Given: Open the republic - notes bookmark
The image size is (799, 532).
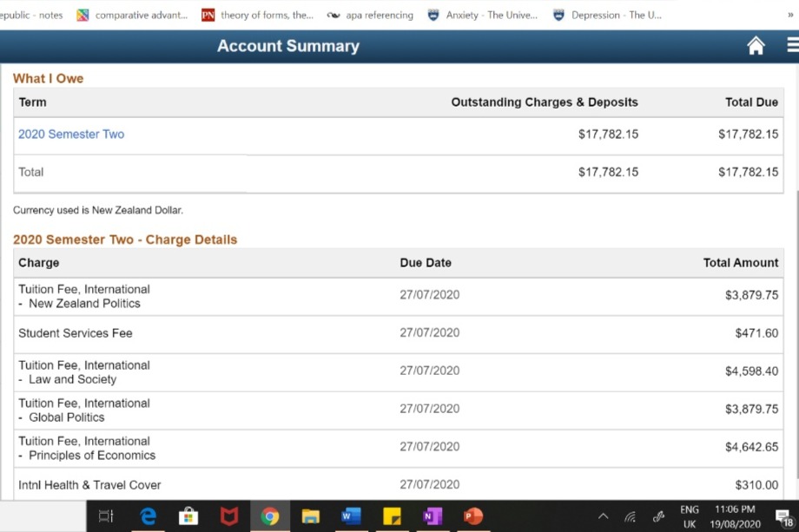Looking at the screenshot, I should coord(31,16).
